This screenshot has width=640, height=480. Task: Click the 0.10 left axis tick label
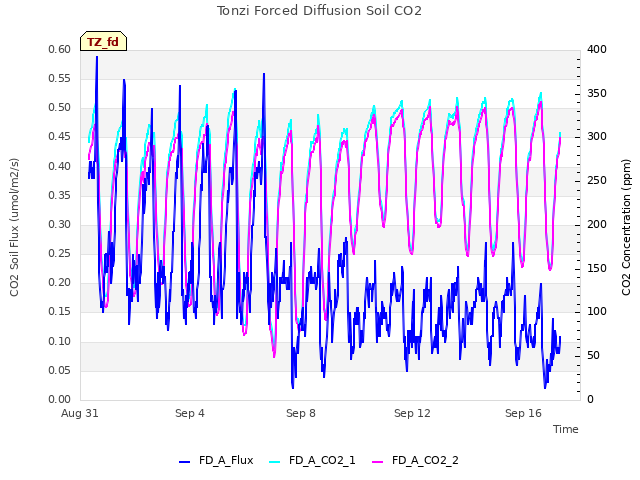pos(60,341)
